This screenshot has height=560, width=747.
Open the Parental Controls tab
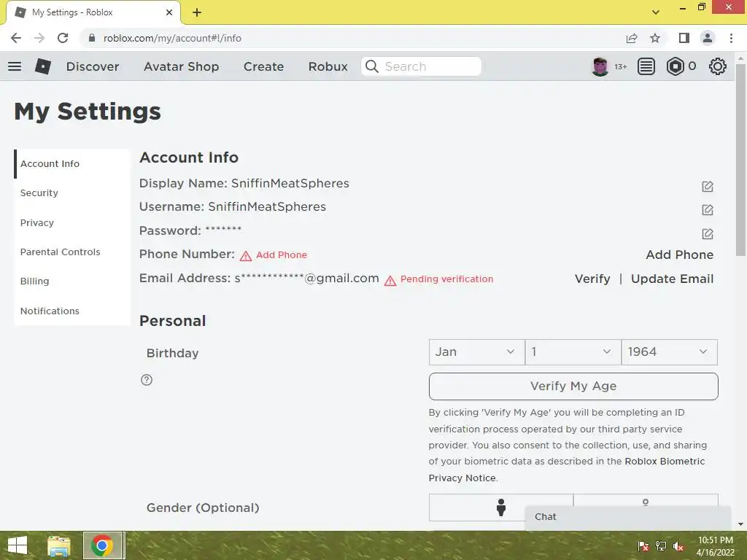[x=72, y=252]
